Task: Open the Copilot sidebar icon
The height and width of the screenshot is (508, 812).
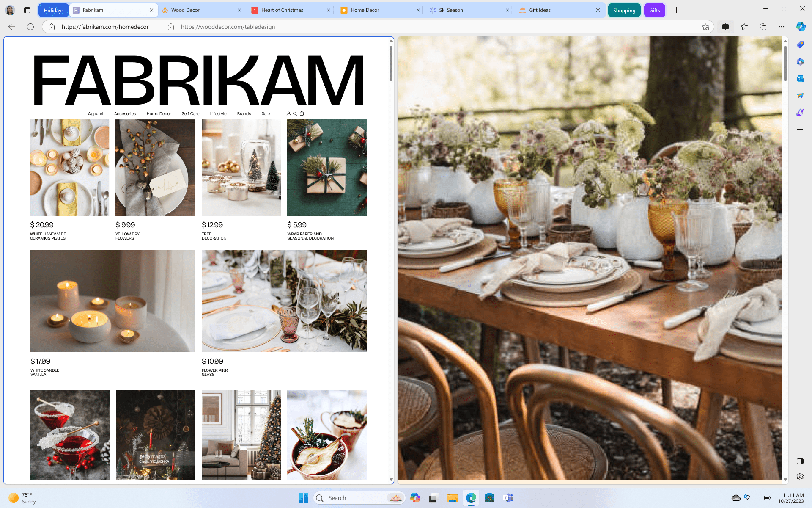Action: (801, 27)
